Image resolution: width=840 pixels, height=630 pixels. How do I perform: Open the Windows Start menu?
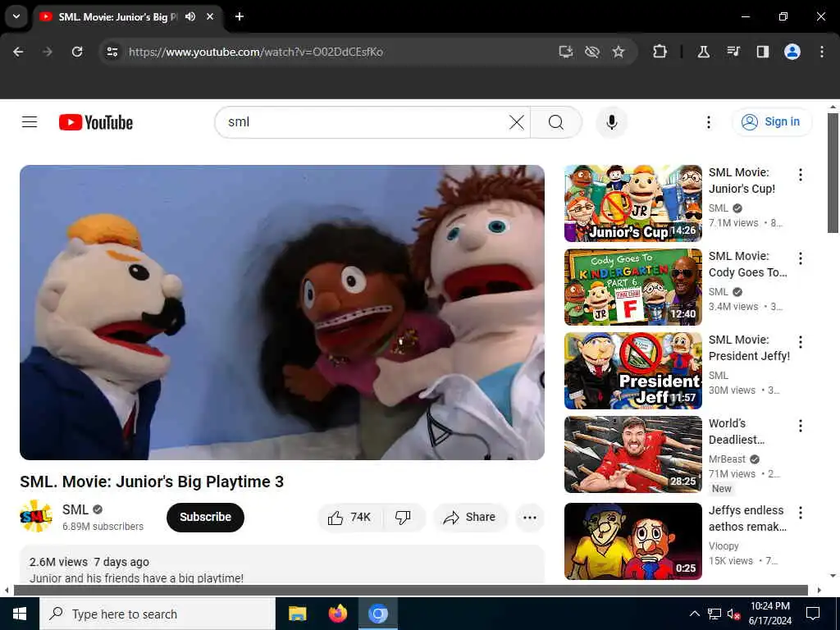pos(20,614)
